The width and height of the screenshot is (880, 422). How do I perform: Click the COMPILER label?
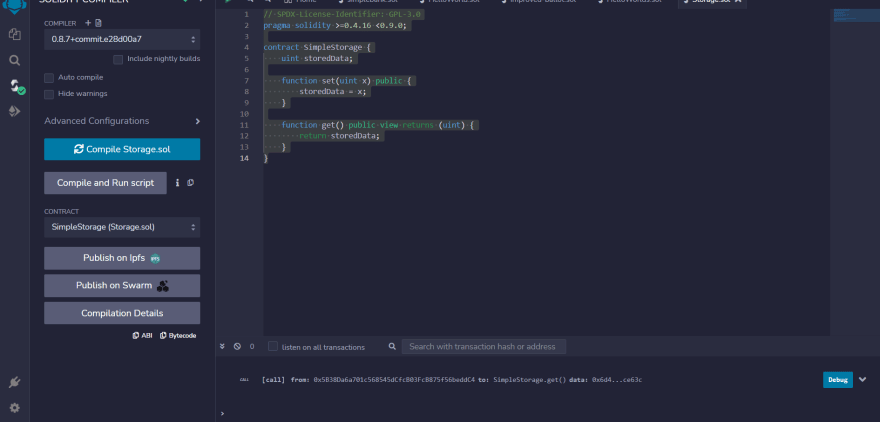pos(60,23)
